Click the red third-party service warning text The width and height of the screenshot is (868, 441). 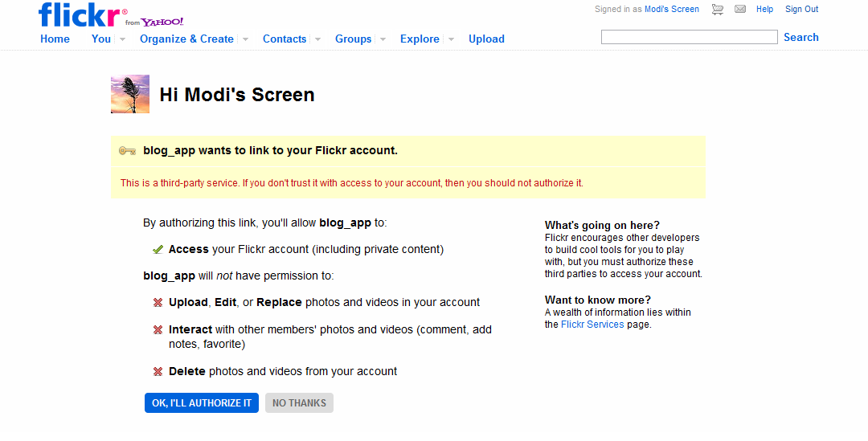tap(351, 182)
